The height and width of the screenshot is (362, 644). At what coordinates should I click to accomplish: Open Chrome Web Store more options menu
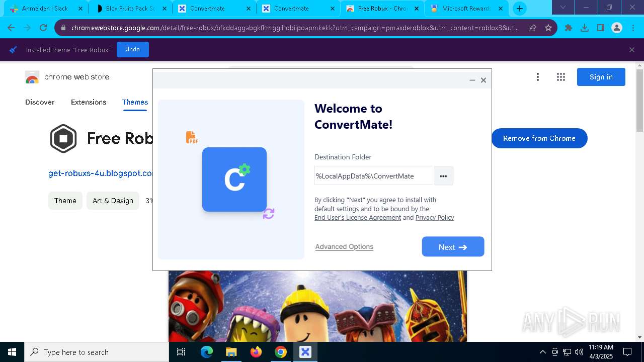[538, 77]
